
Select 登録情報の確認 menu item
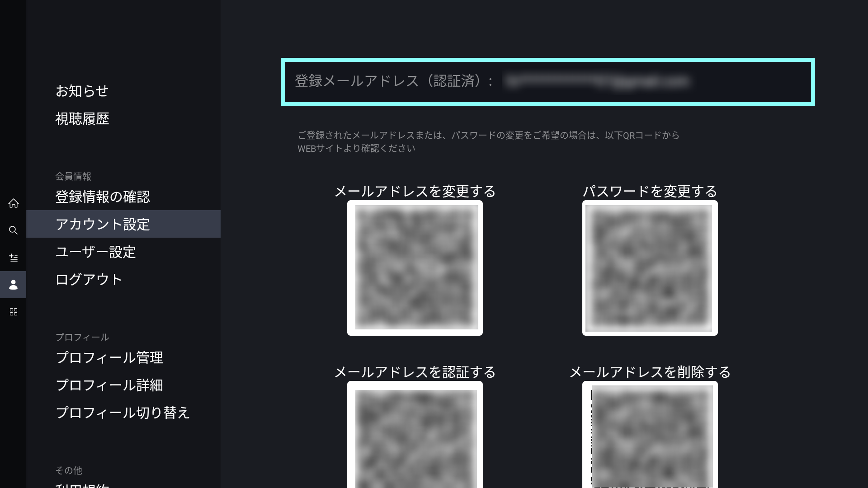102,197
